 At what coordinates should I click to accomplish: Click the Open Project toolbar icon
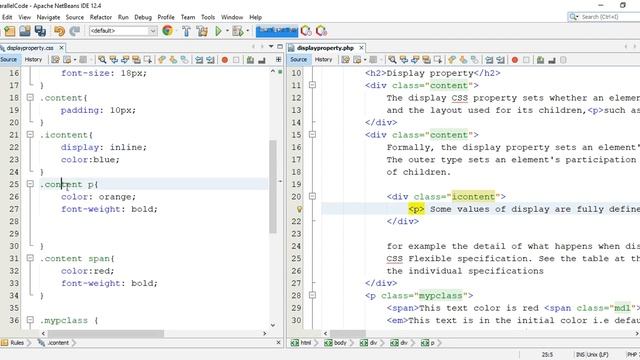(25, 31)
